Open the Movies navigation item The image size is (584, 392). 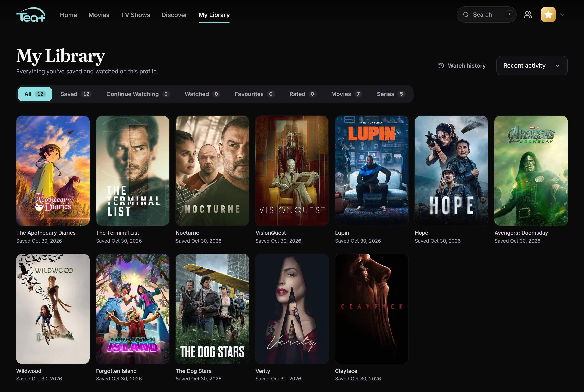99,15
